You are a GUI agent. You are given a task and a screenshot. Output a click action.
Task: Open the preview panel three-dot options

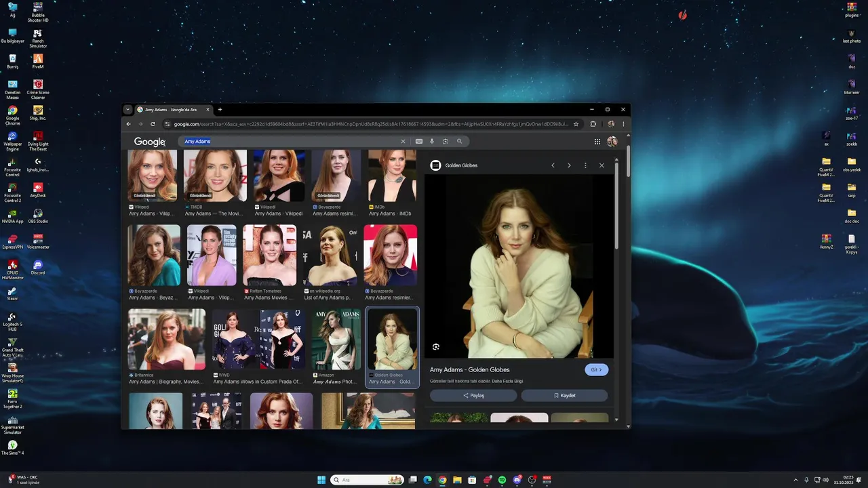(585, 165)
